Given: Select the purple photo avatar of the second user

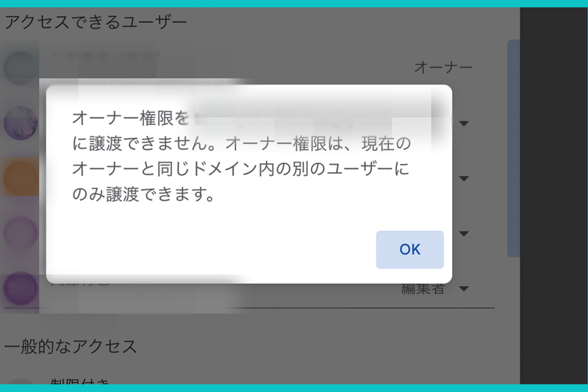Looking at the screenshot, I should tap(21, 123).
